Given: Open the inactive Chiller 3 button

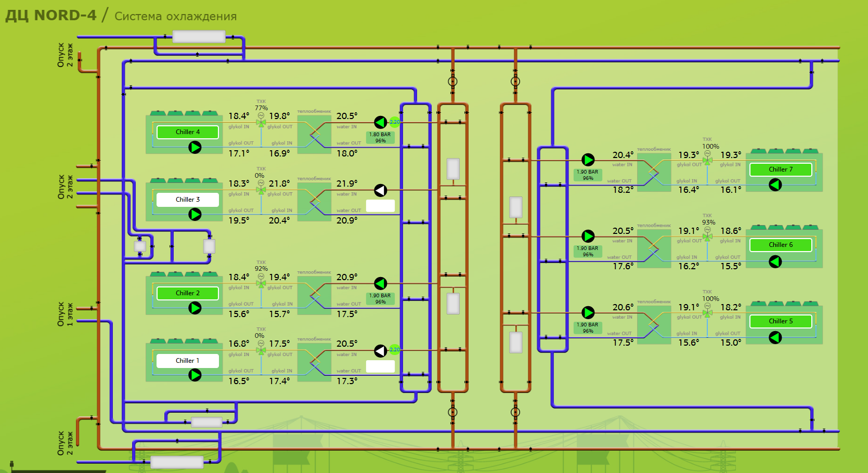Looking at the screenshot, I should pos(188,200).
